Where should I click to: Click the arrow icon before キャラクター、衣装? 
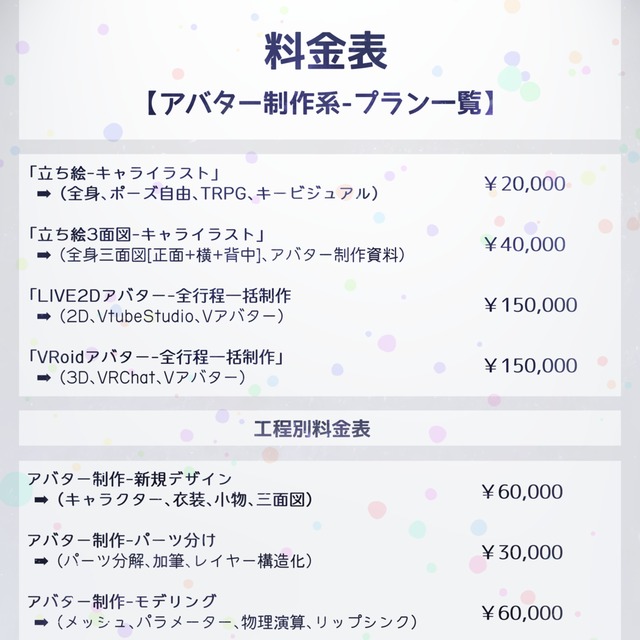click(41, 500)
